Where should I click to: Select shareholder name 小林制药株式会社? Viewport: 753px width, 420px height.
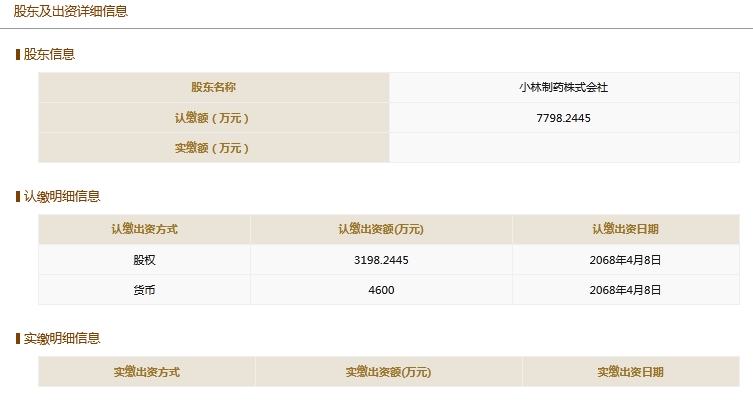click(563, 87)
